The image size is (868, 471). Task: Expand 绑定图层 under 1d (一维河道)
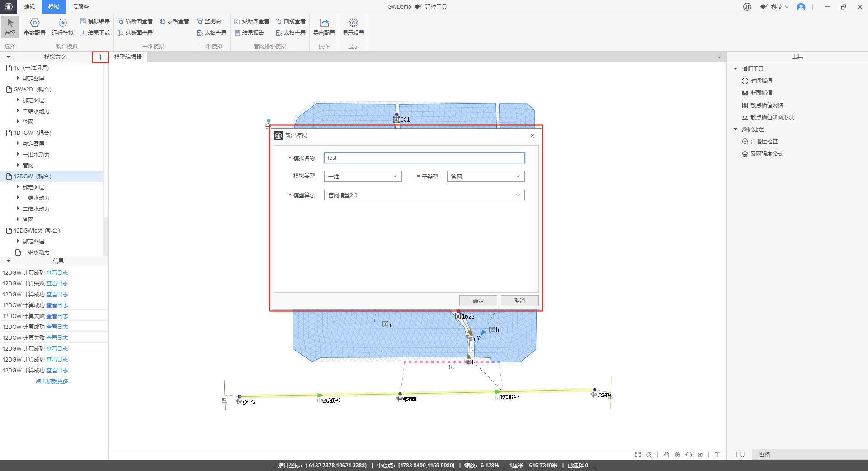click(18, 78)
